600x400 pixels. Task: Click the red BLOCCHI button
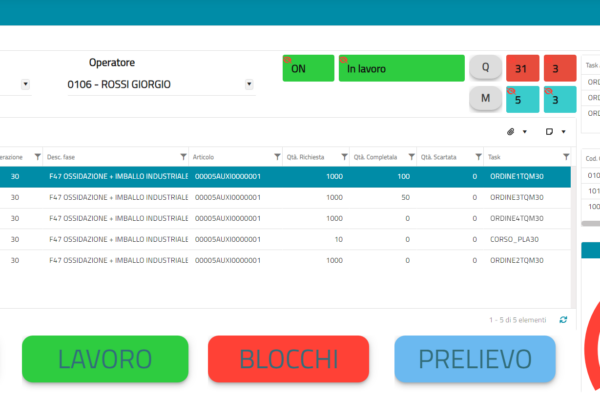(x=289, y=359)
